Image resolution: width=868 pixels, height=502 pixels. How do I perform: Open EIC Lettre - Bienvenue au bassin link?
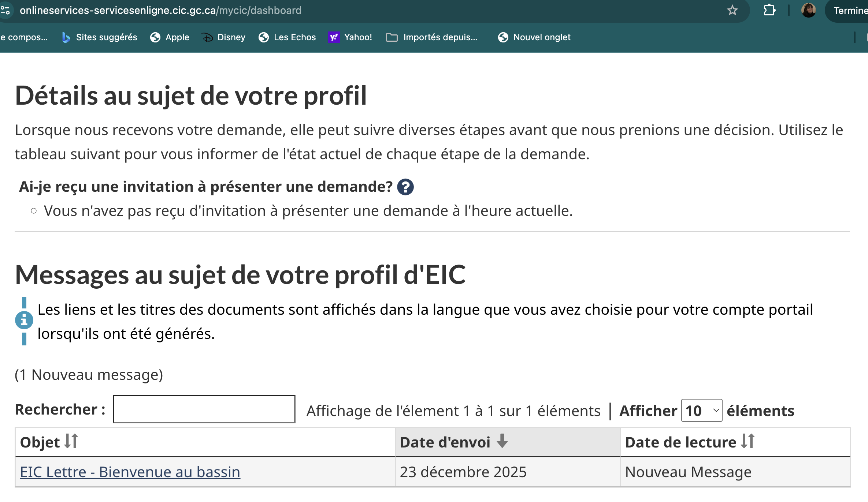click(x=130, y=472)
